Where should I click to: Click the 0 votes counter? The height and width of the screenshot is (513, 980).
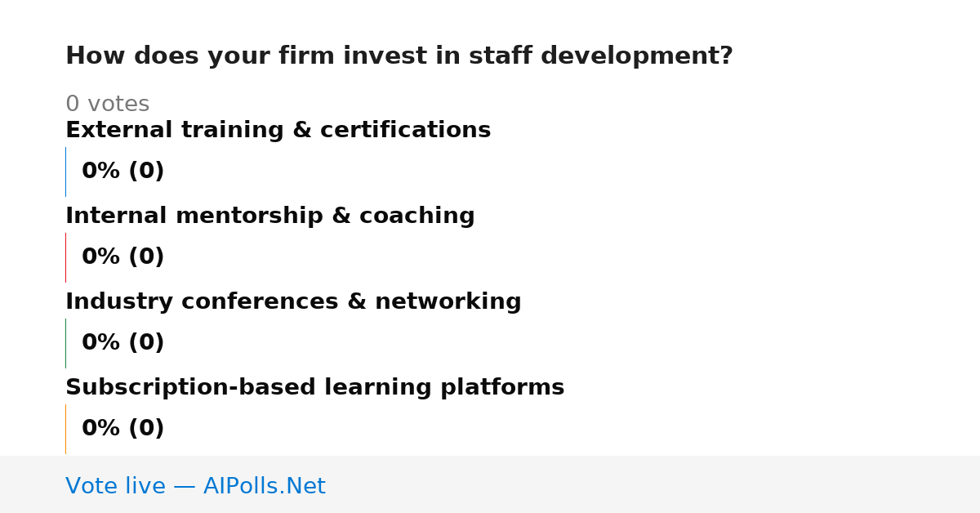tap(107, 104)
